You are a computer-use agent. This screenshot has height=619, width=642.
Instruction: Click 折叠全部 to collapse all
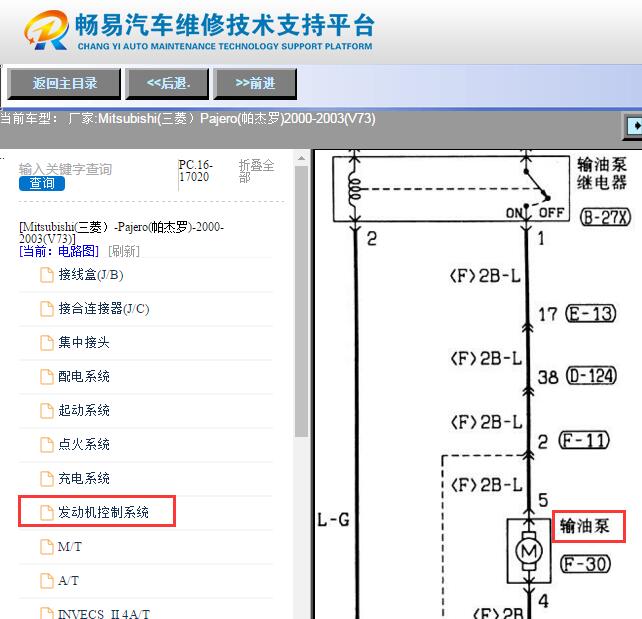tap(256, 171)
